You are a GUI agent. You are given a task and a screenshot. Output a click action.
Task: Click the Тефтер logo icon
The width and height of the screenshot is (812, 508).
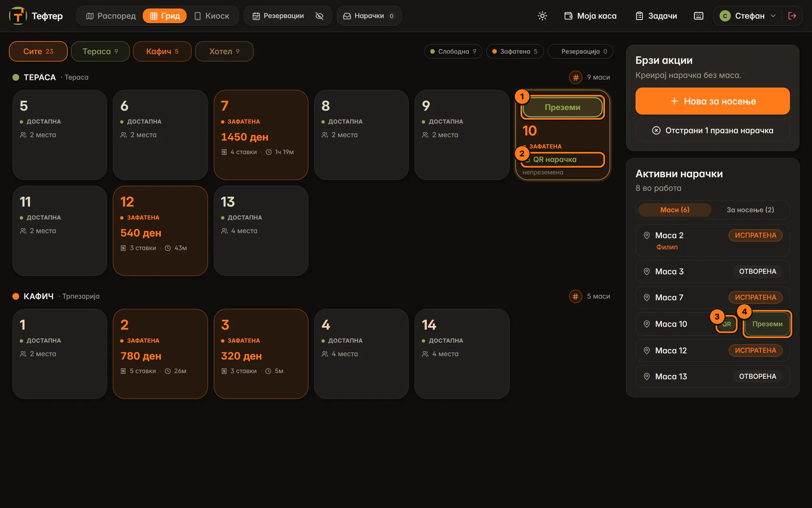(x=18, y=16)
